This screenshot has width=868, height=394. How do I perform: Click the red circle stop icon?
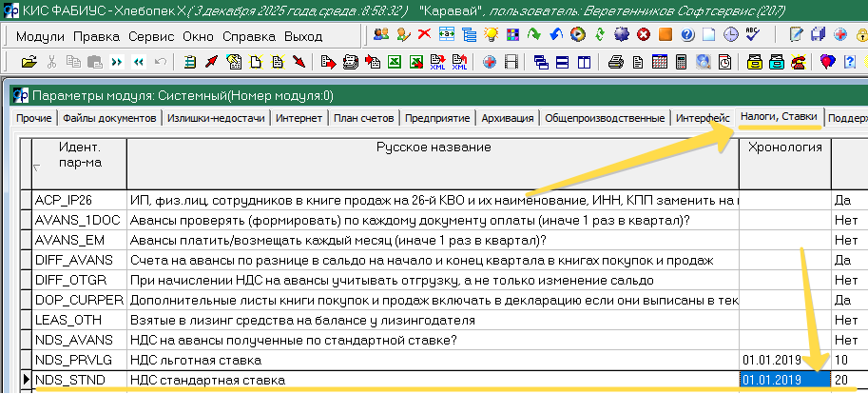644,34
